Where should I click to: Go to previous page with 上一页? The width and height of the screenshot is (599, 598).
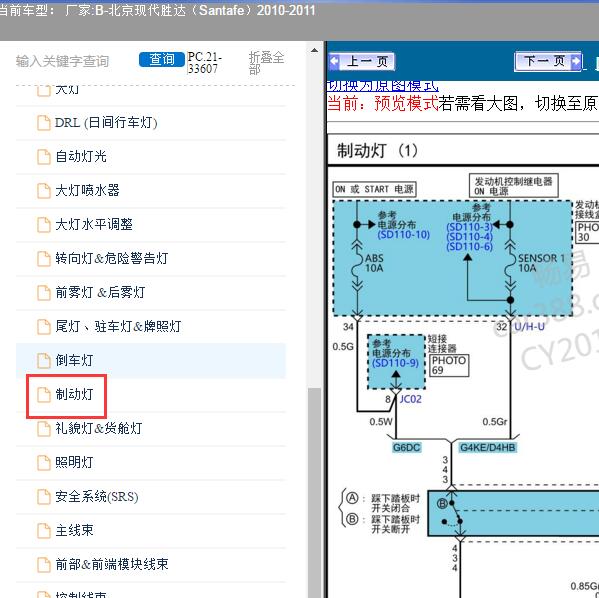pos(361,62)
